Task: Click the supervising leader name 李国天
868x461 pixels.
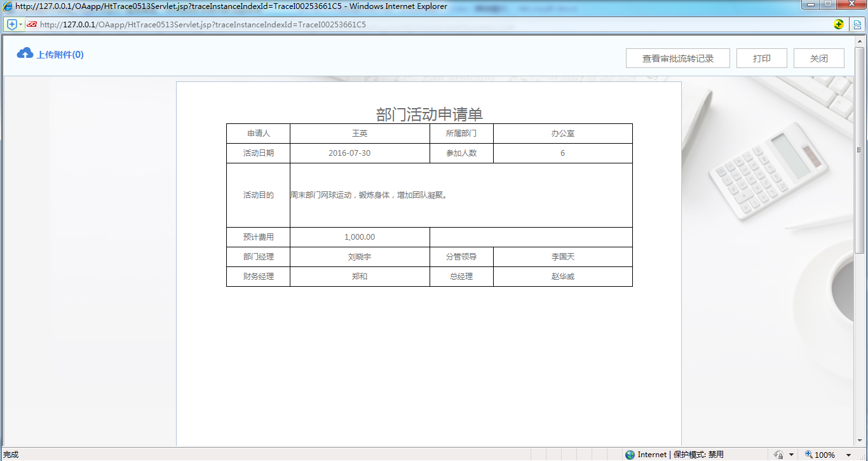Action: (563, 257)
